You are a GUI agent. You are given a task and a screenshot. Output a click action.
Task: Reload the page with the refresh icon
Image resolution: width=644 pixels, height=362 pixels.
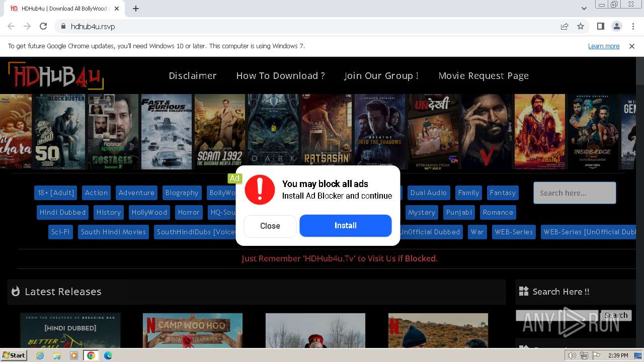(x=43, y=26)
